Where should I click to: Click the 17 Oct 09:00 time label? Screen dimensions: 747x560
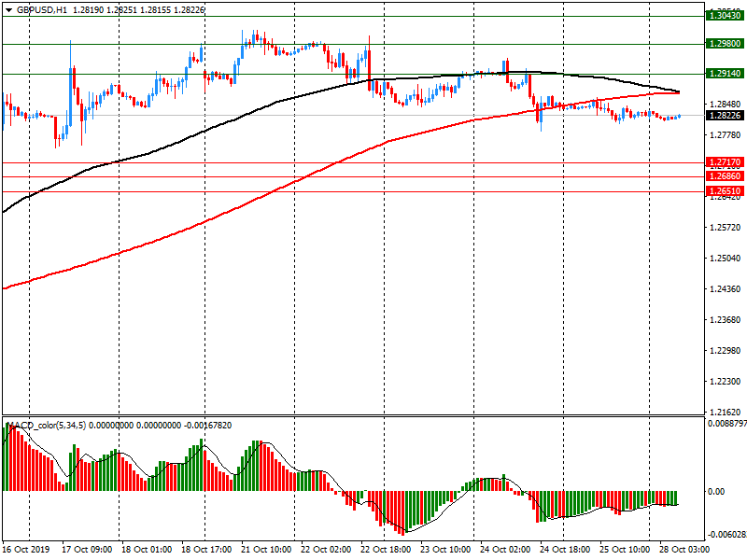click(x=87, y=550)
